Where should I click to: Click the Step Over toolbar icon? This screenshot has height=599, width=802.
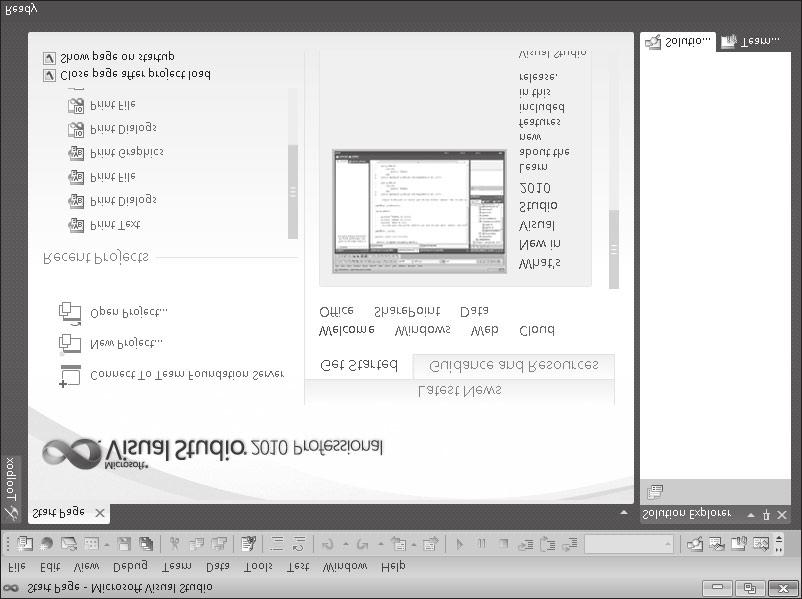tap(548, 544)
